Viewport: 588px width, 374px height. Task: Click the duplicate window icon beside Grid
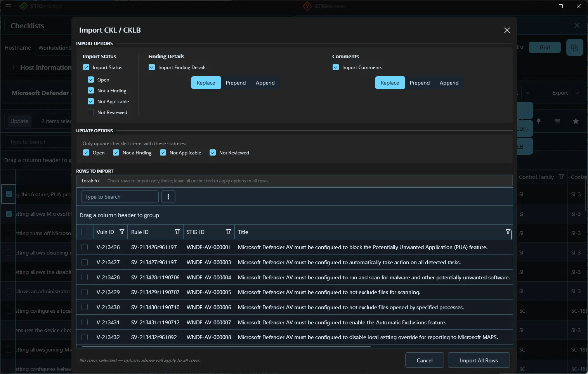pyautogui.click(x=575, y=48)
